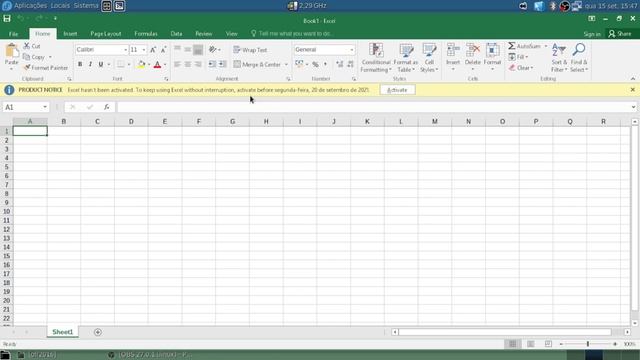Open Cell Styles gallery
The width and height of the screenshot is (640, 360).
[x=429, y=58]
